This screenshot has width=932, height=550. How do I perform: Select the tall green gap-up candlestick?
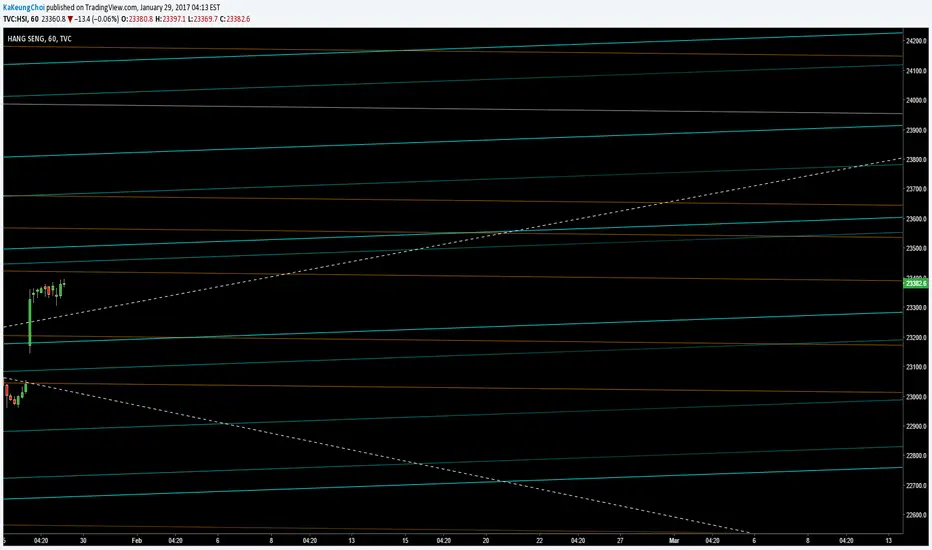(x=30, y=321)
